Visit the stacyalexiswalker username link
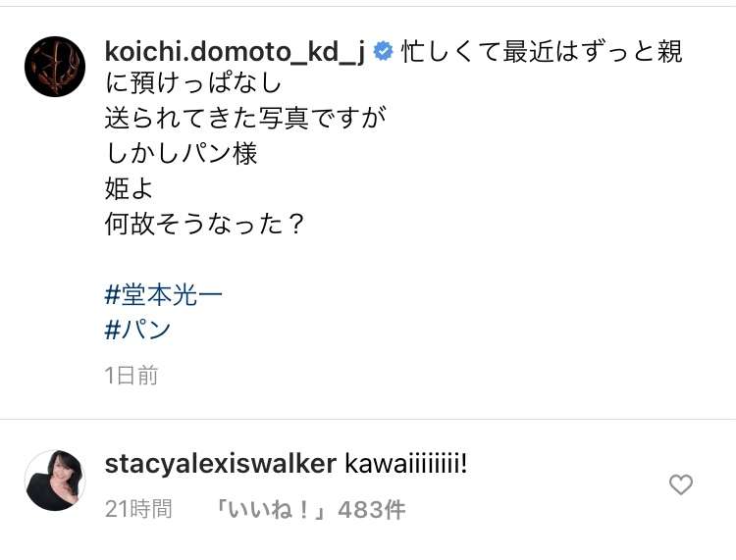Viewport: 736px width, 560px height. (x=220, y=464)
